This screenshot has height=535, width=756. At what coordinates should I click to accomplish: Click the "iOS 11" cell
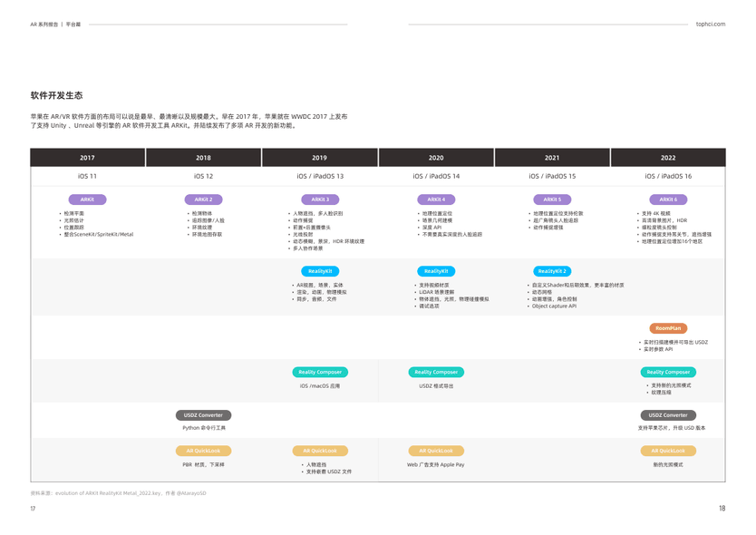[87, 176]
